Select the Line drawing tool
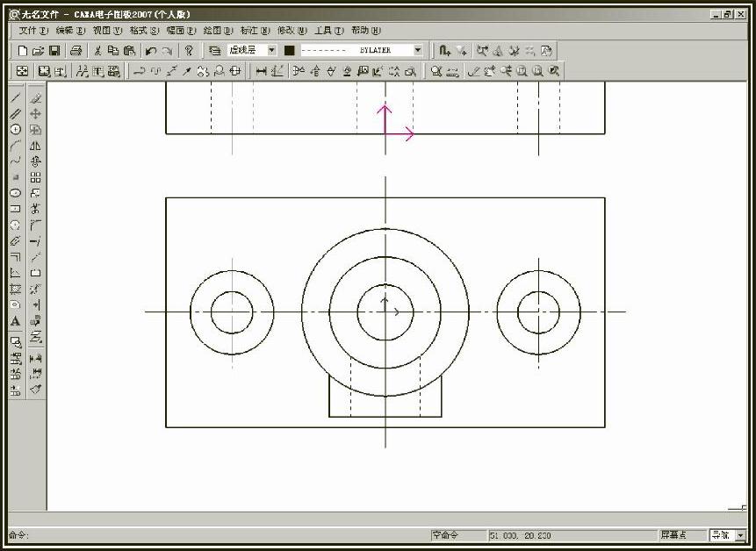756x551 pixels. click(15, 98)
